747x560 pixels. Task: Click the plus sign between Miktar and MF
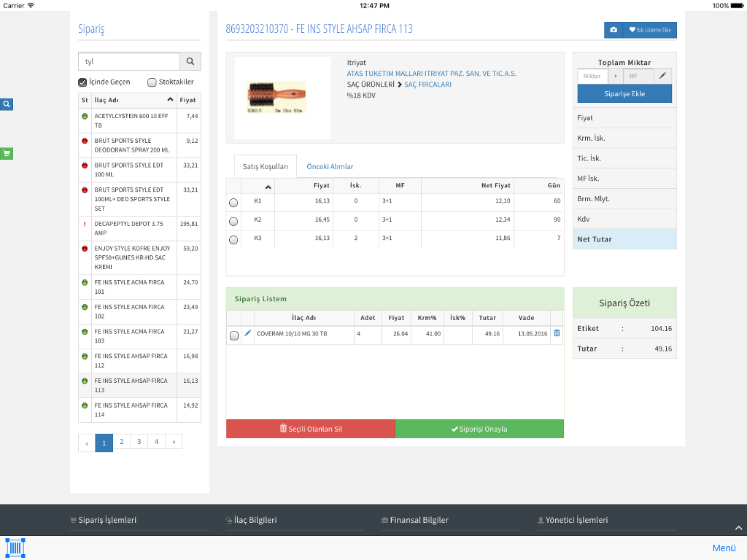pyautogui.click(x=616, y=76)
